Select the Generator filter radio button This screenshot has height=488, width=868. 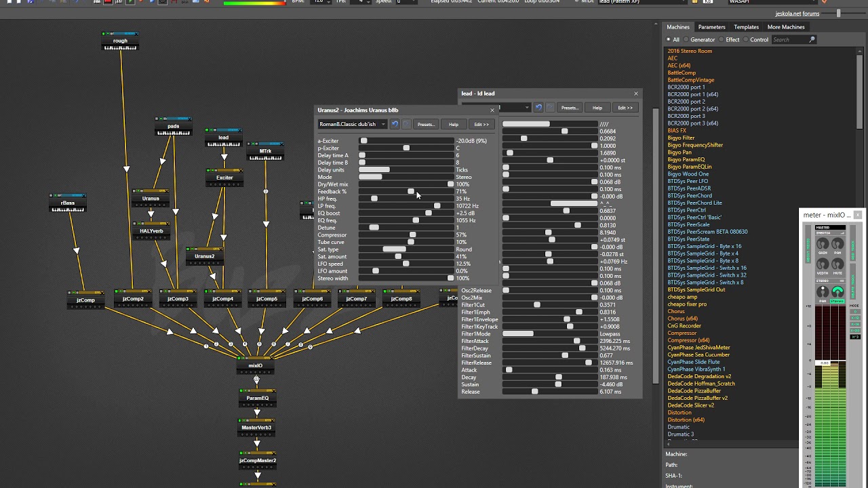[x=686, y=40]
